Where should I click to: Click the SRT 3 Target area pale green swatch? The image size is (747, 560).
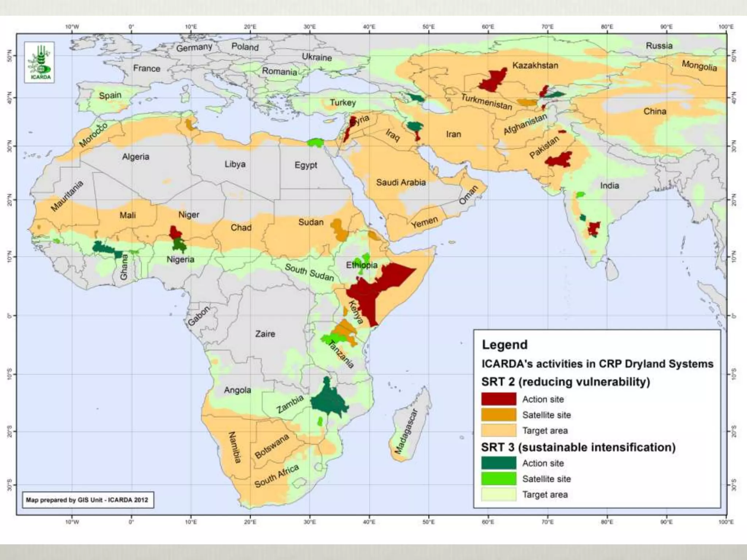499,494
